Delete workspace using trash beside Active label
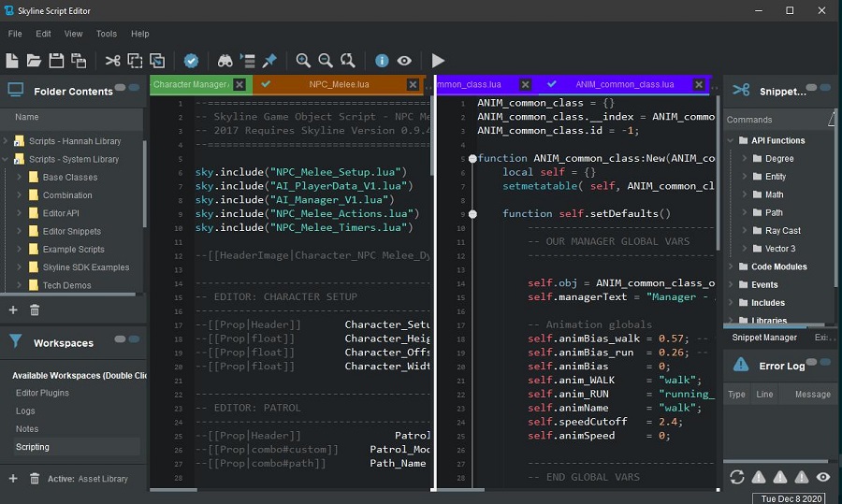 [35, 478]
